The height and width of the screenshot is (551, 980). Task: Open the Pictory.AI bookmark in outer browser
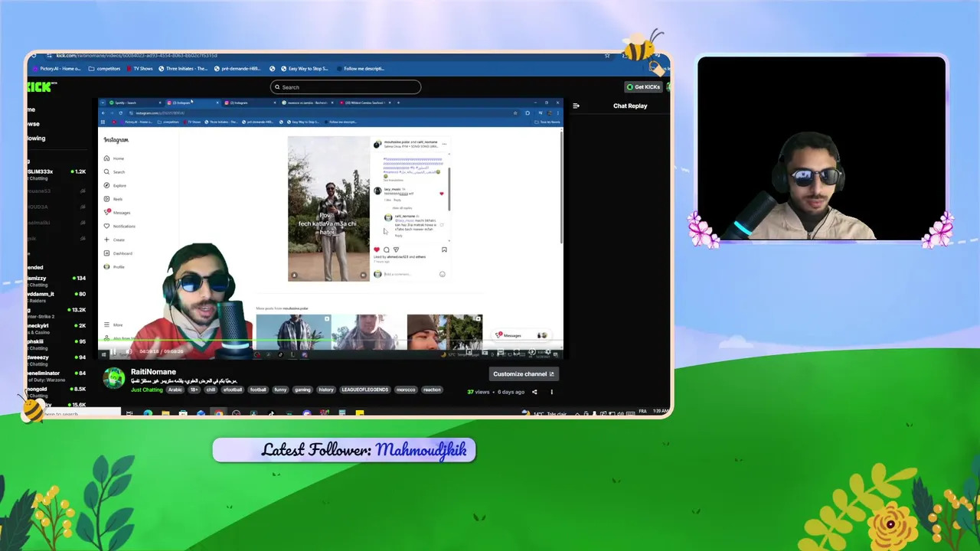coord(56,68)
